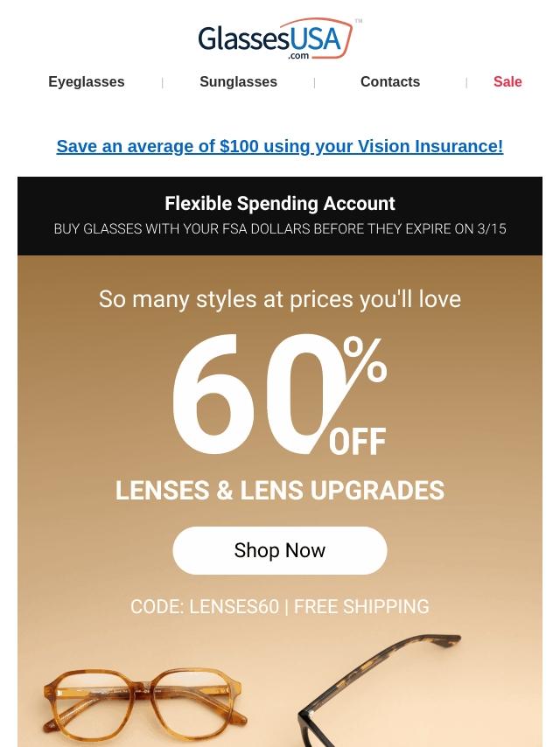Image resolution: width=560 pixels, height=747 pixels.
Task: Click the large 60 number graphic
Action: (255, 394)
